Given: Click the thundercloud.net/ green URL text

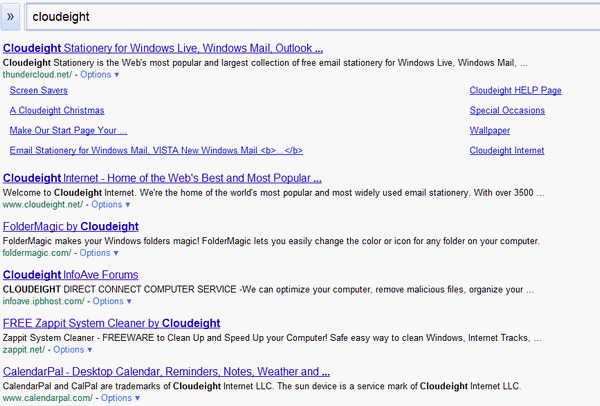Looking at the screenshot, I should 37,75.
